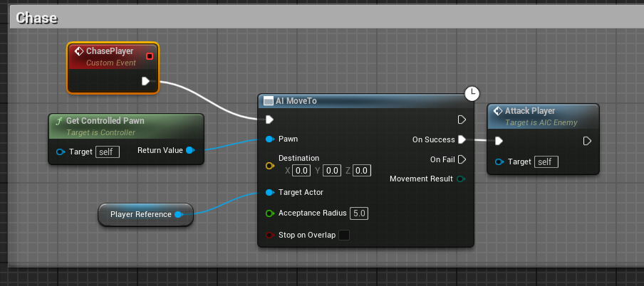The width and height of the screenshot is (644, 286).
Task: Click the On Success execution pin
Action: tap(462, 139)
